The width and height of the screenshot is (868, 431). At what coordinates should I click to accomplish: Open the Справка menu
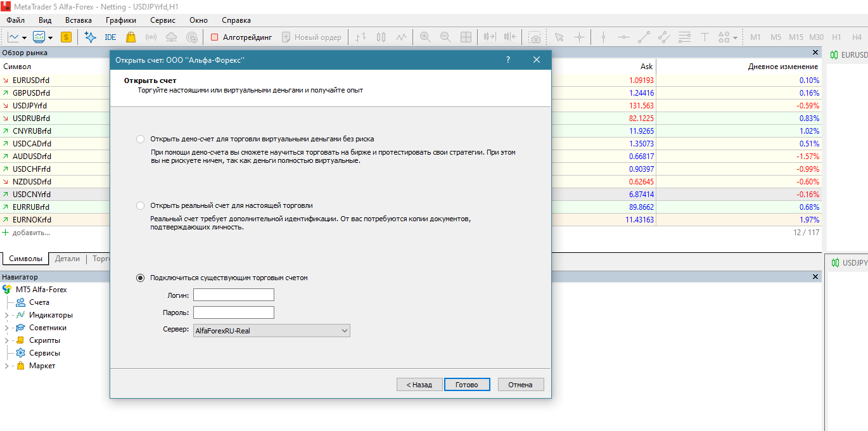click(x=236, y=20)
